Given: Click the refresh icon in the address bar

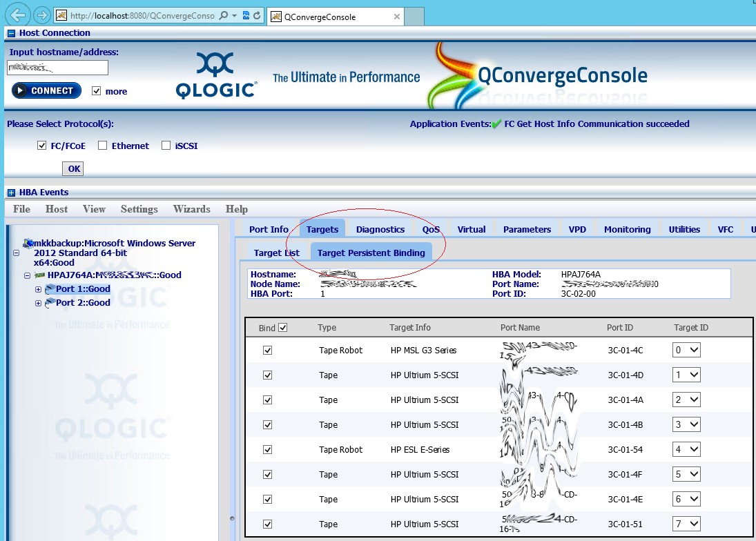Looking at the screenshot, I should point(257,16).
